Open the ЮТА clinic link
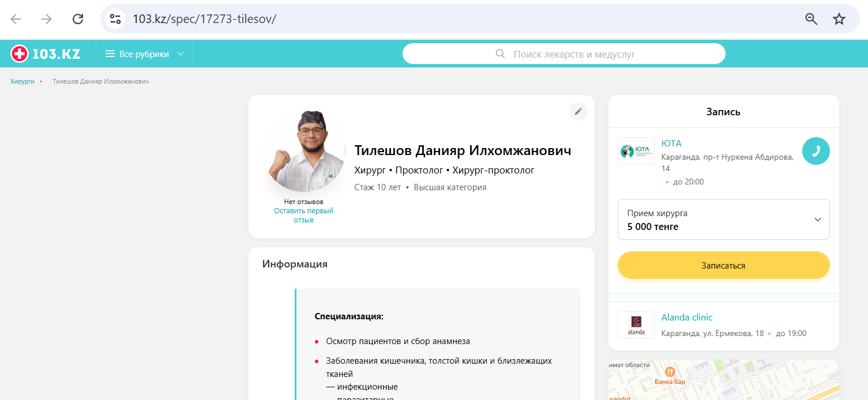The image size is (868, 400). point(671,144)
